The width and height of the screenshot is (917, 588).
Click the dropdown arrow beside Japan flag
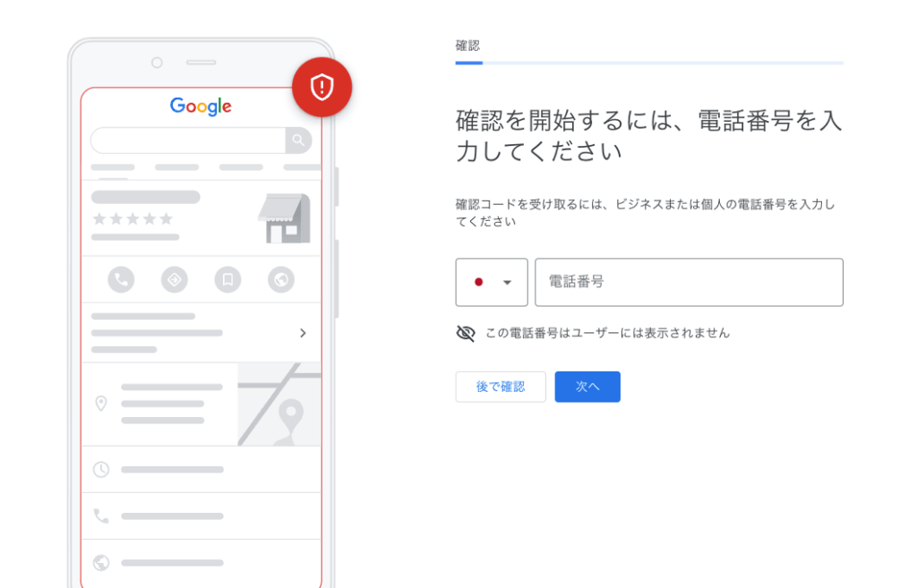[507, 282]
